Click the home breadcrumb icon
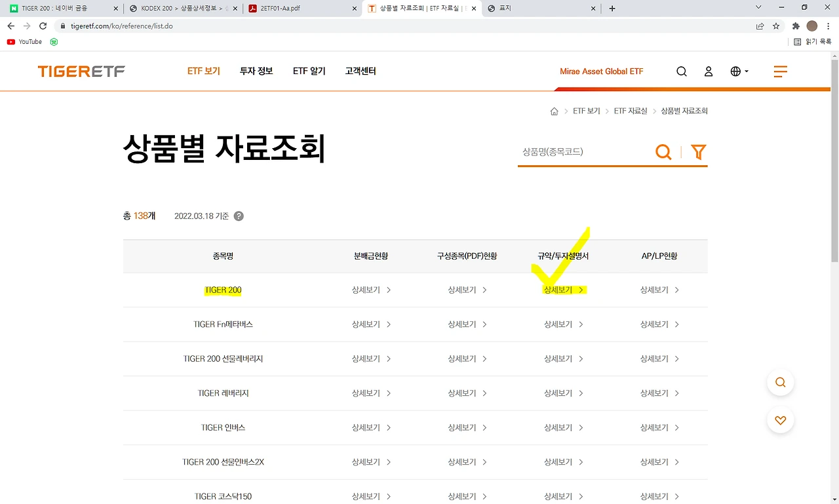839x504 pixels. click(555, 111)
